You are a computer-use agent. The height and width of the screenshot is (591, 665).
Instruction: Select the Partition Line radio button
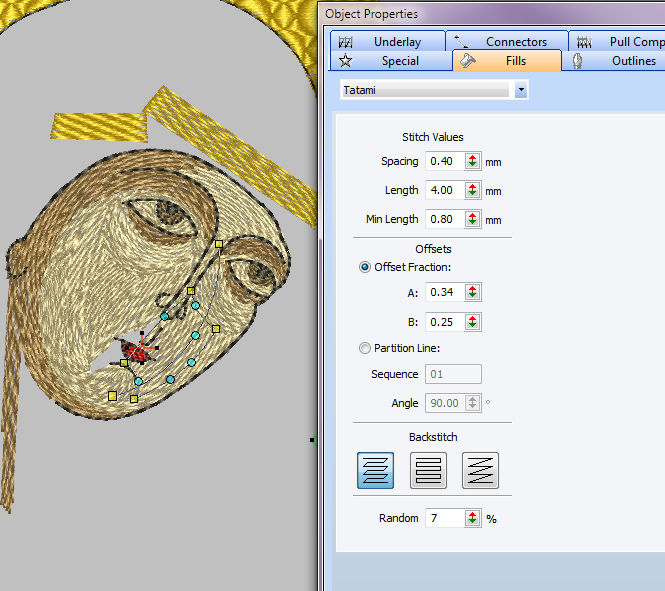point(365,348)
